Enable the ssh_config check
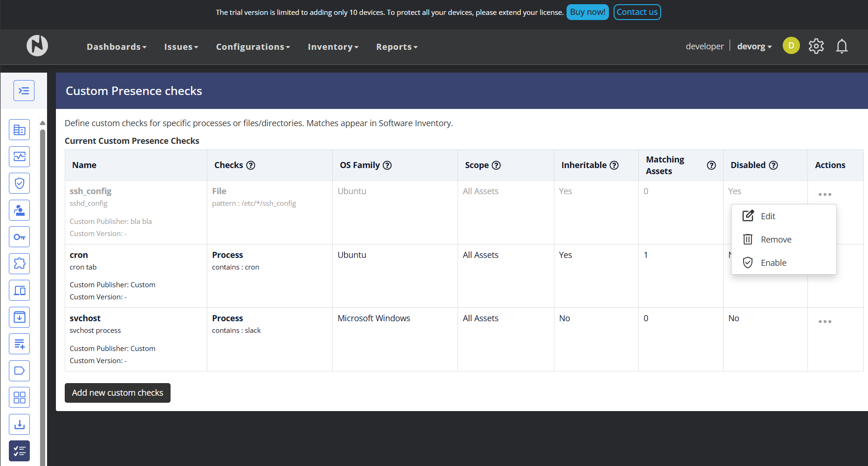Image resolution: width=868 pixels, height=466 pixels. pyautogui.click(x=773, y=263)
